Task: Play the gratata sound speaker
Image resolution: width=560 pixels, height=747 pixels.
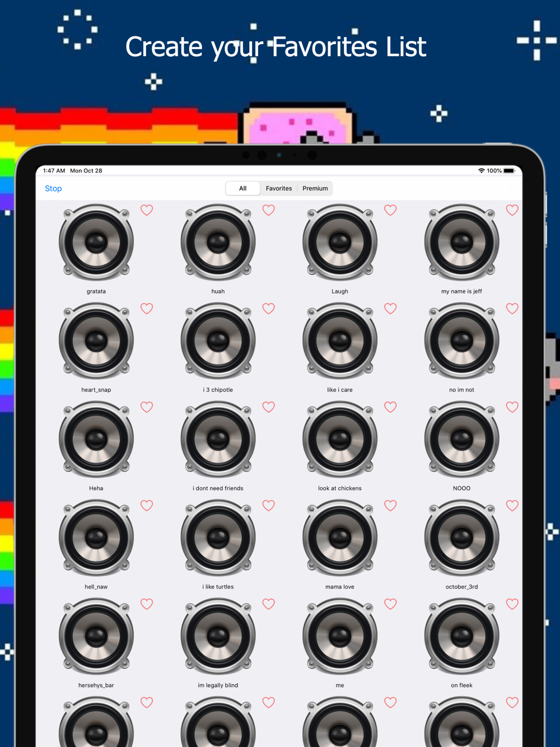Action: pos(96,242)
